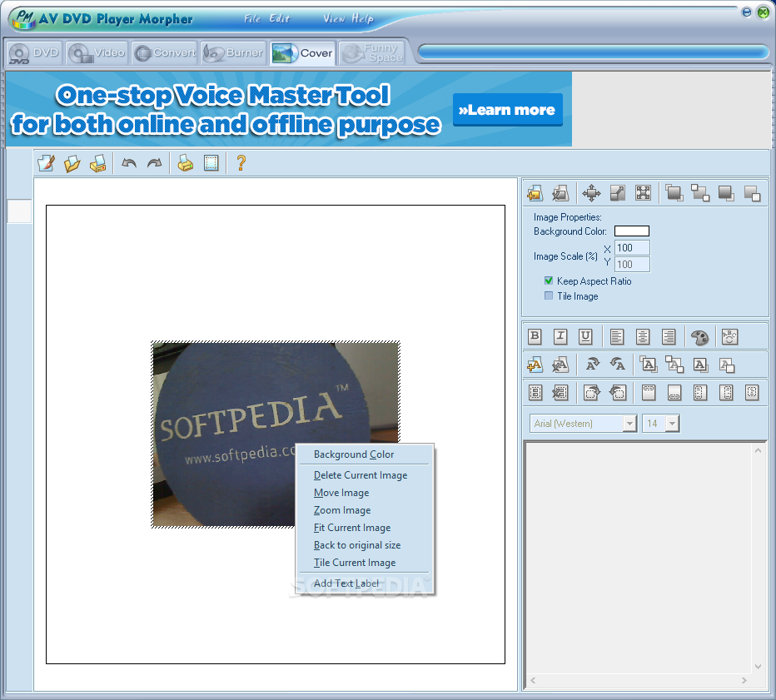The height and width of the screenshot is (700, 776).
Task: Open the Help menu
Action: pyautogui.click(x=362, y=19)
